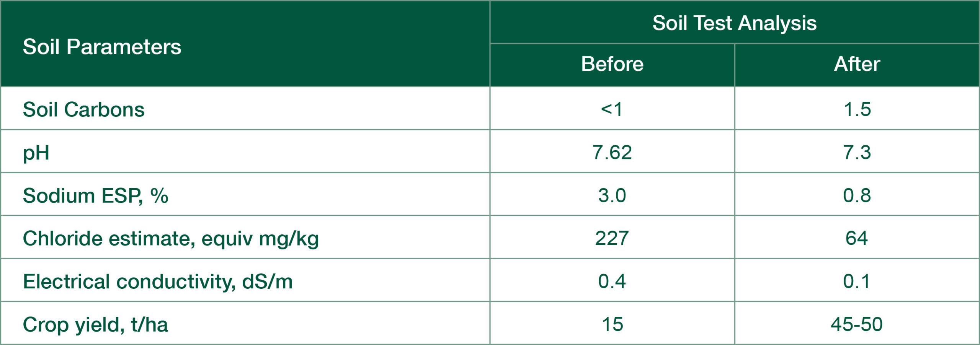This screenshot has width=980, height=345.
Task: Click the pH row label
Action: pyautogui.click(x=36, y=153)
